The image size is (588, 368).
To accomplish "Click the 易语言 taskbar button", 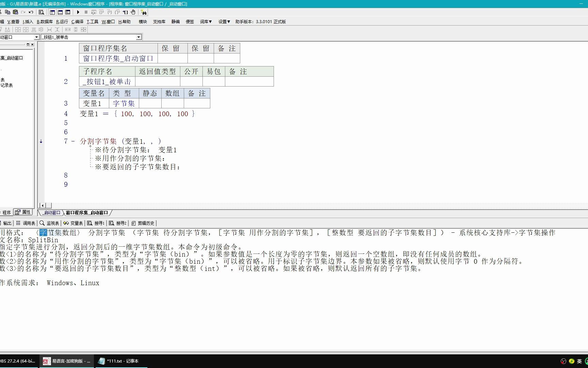I will pyautogui.click(x=67, y=361).
